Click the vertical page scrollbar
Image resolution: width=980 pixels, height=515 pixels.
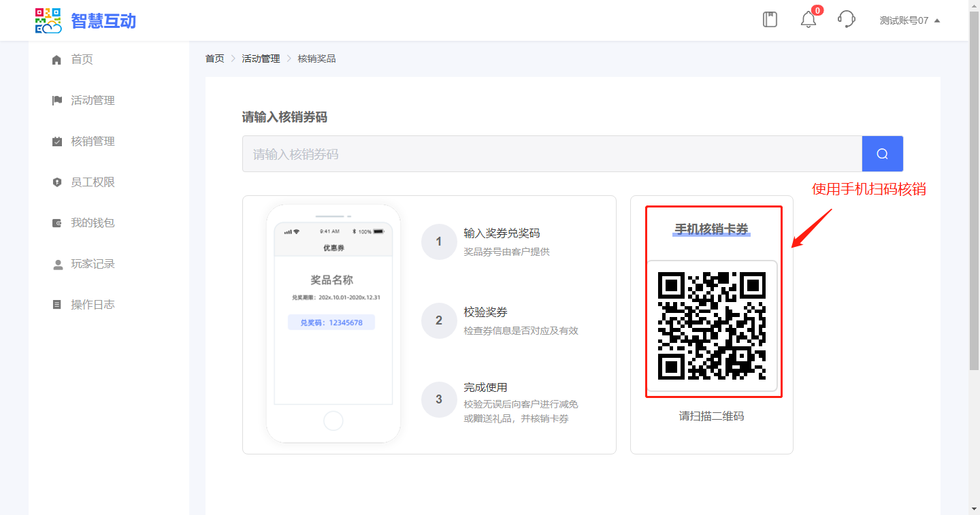coord(974,204)
